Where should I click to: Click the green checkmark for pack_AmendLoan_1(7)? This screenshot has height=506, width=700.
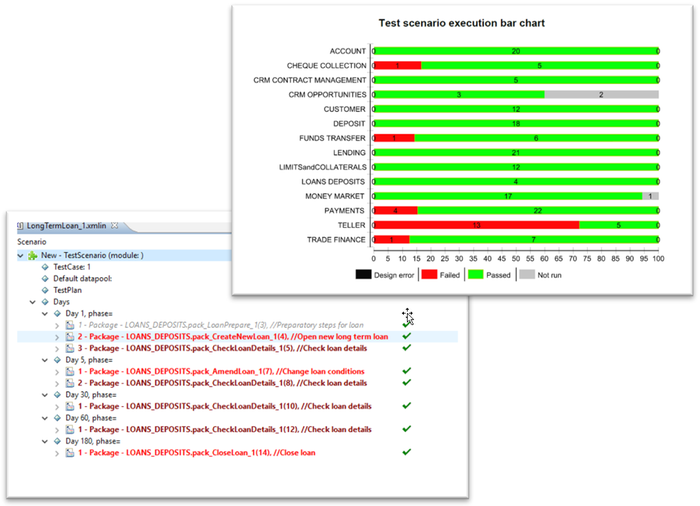point(406,371)
